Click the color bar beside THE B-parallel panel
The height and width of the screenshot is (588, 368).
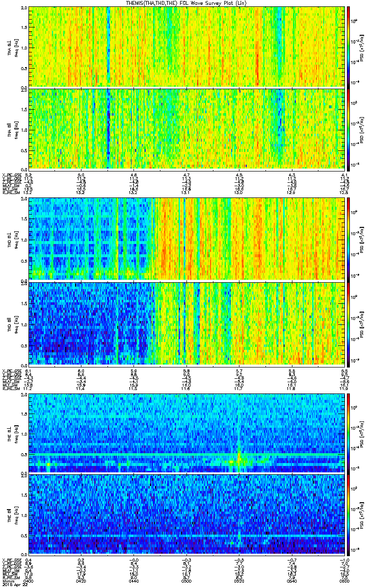348,516
